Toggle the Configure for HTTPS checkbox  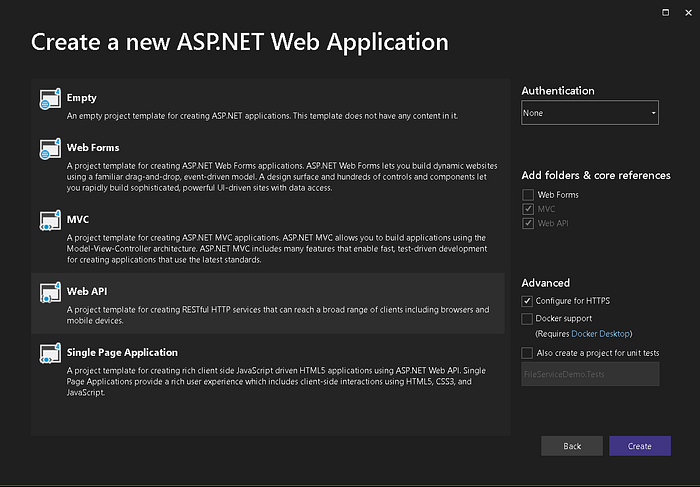527,301
